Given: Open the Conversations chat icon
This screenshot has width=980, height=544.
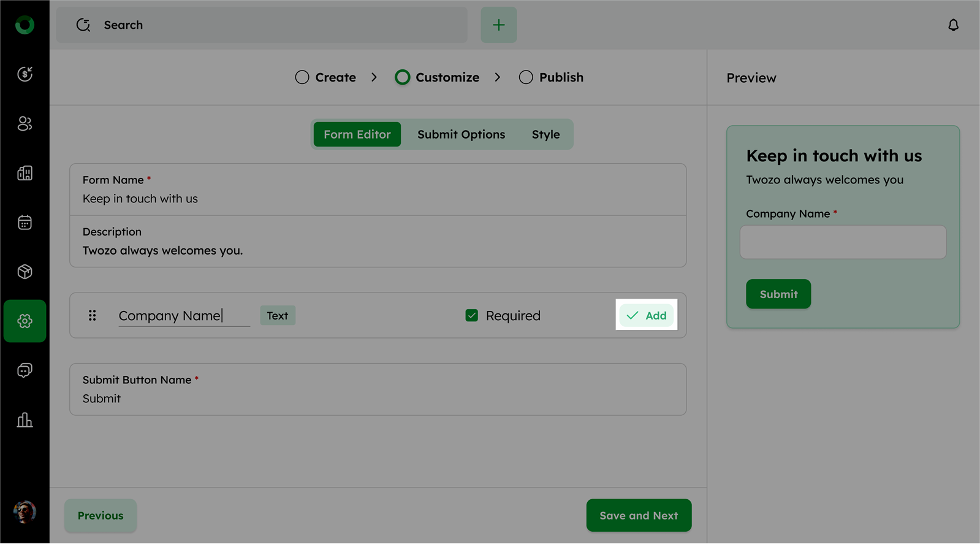Looking at the screenshot, I should pyautogui.click(x=25, y=370).
